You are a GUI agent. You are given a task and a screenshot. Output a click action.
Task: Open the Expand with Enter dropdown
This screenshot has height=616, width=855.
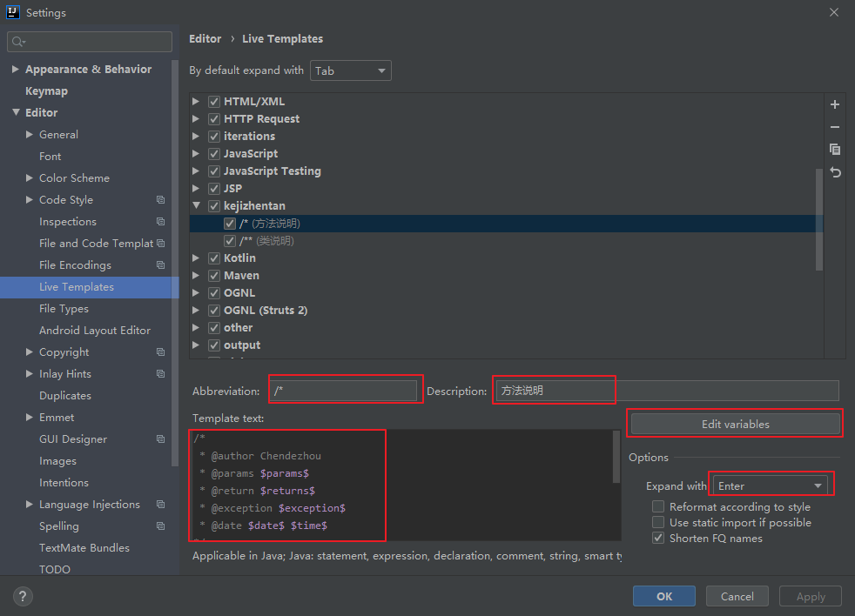coord(770,485)
